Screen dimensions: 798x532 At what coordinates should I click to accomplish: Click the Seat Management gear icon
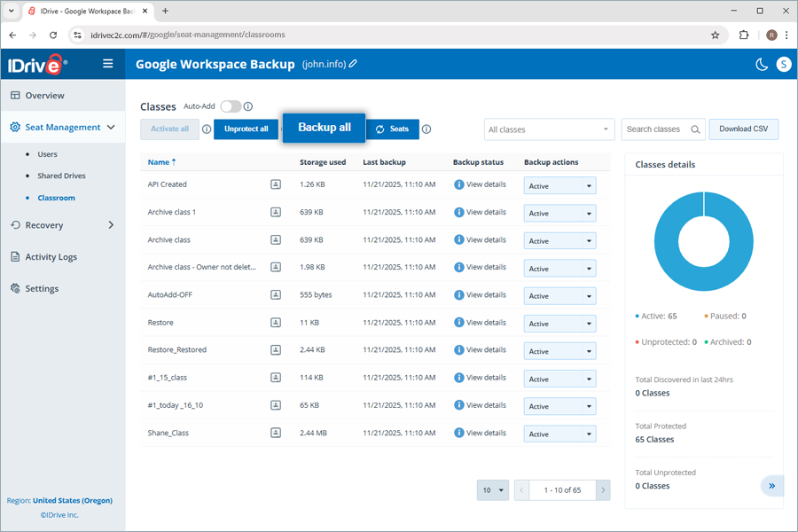click(x=14, y=127)
